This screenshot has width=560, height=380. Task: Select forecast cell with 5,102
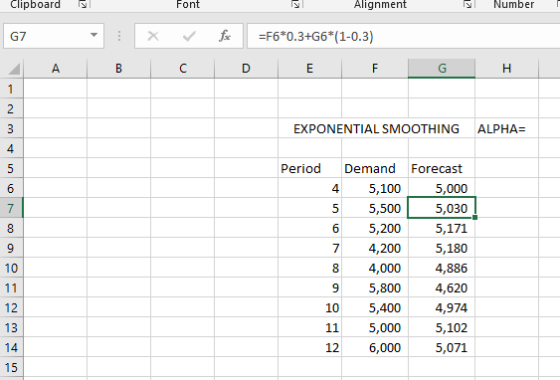coord(442,327)
